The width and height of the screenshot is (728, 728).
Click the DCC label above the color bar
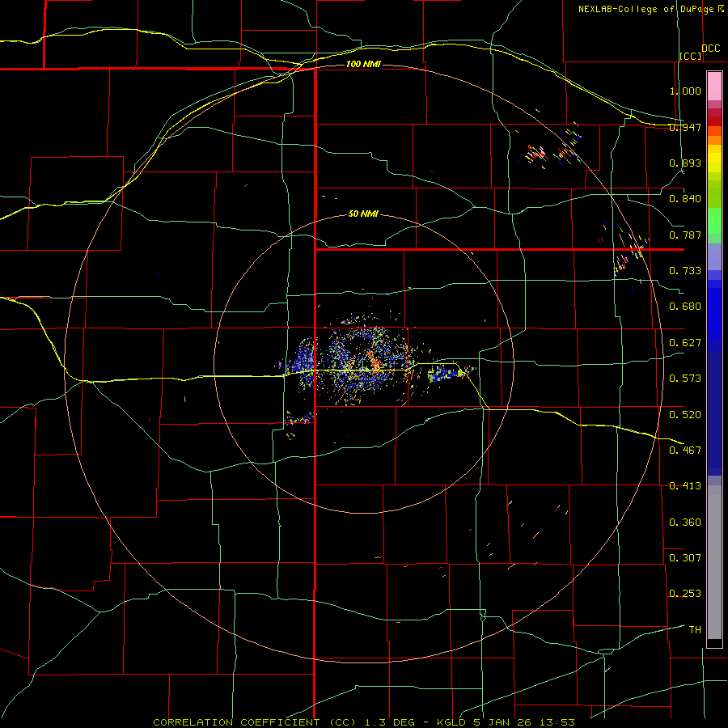point(710,49)
